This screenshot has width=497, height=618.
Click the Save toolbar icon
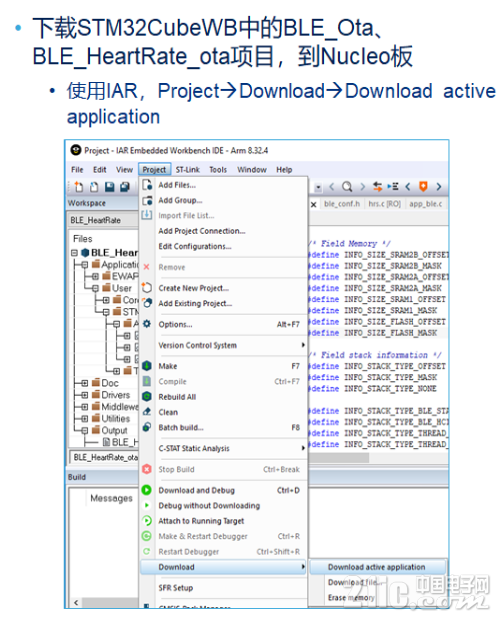click(x=109, y=186)
